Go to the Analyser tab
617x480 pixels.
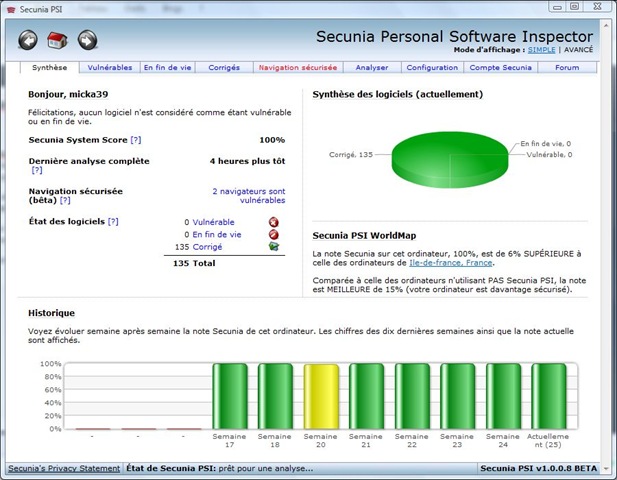tap(372, 68)
